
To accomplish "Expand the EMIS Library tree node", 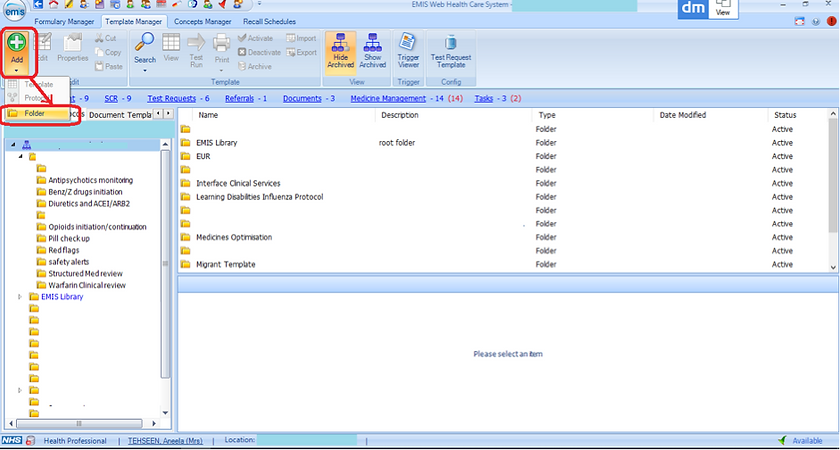I will coord(20,296).
